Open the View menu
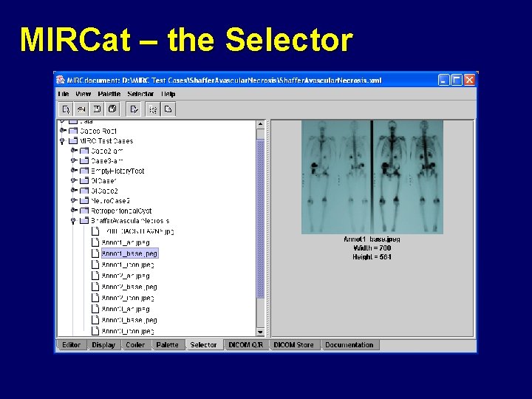 [83, 94]
